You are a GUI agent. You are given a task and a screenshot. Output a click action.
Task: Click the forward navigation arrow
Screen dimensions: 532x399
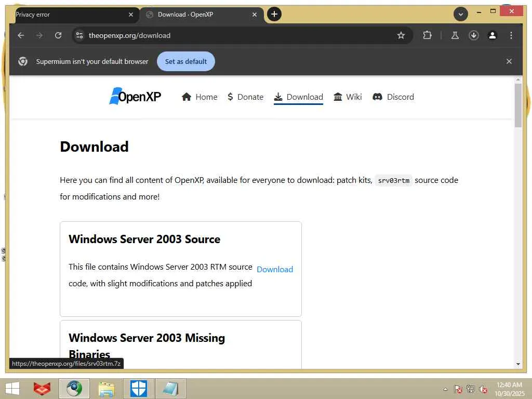point(39,35)
